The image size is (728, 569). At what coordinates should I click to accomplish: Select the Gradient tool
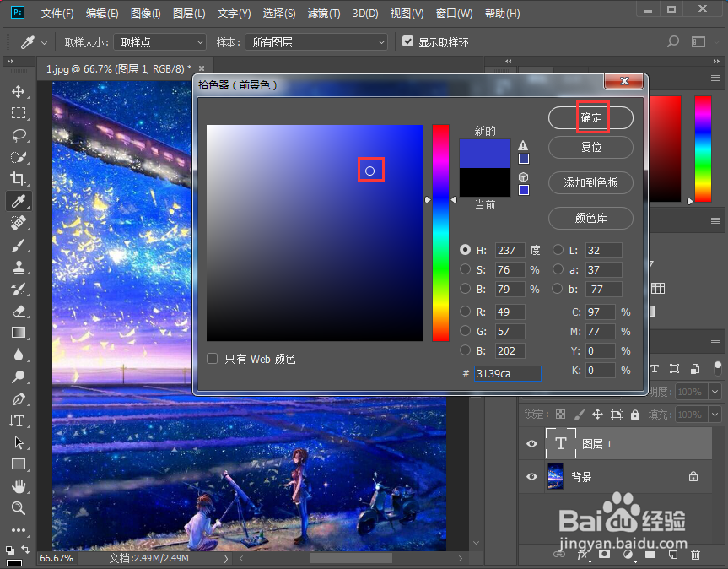(x=18, y=333)
